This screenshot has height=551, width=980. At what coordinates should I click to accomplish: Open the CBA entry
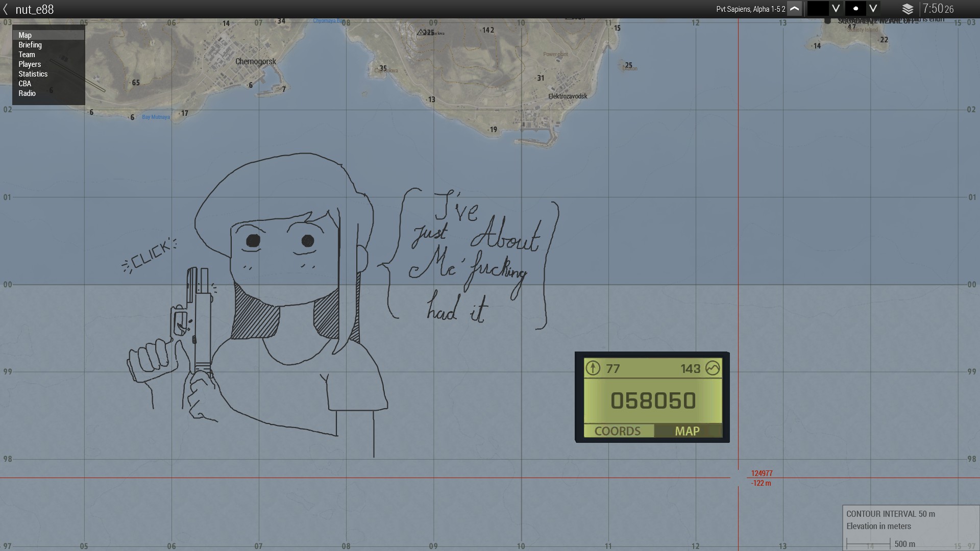click(x=24, y=84)
